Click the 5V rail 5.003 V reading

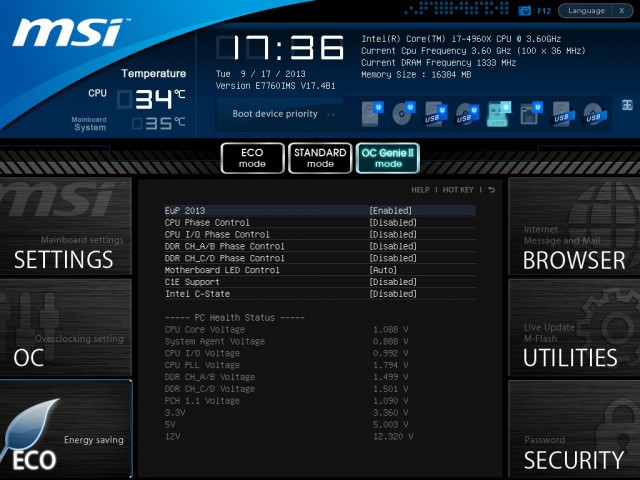(x=391, y=424)
